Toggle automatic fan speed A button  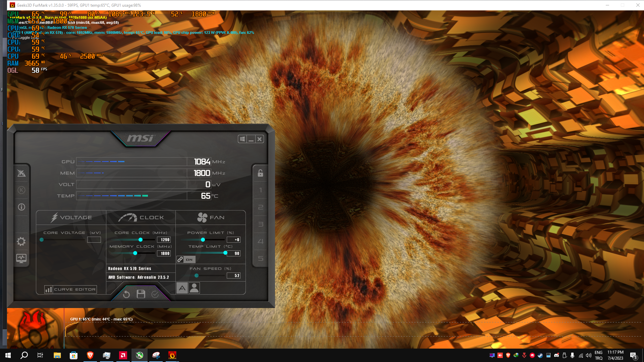182,288
